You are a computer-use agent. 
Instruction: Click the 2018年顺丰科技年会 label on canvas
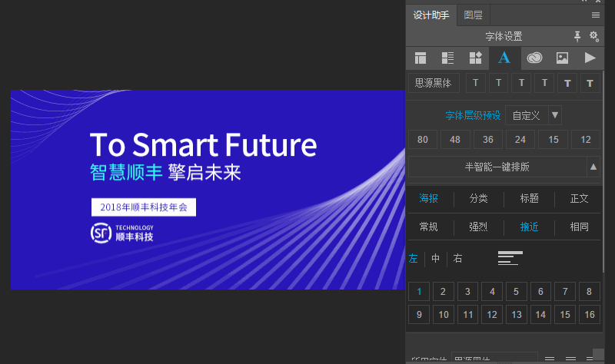pyautogui.click(x=144, y=207)
